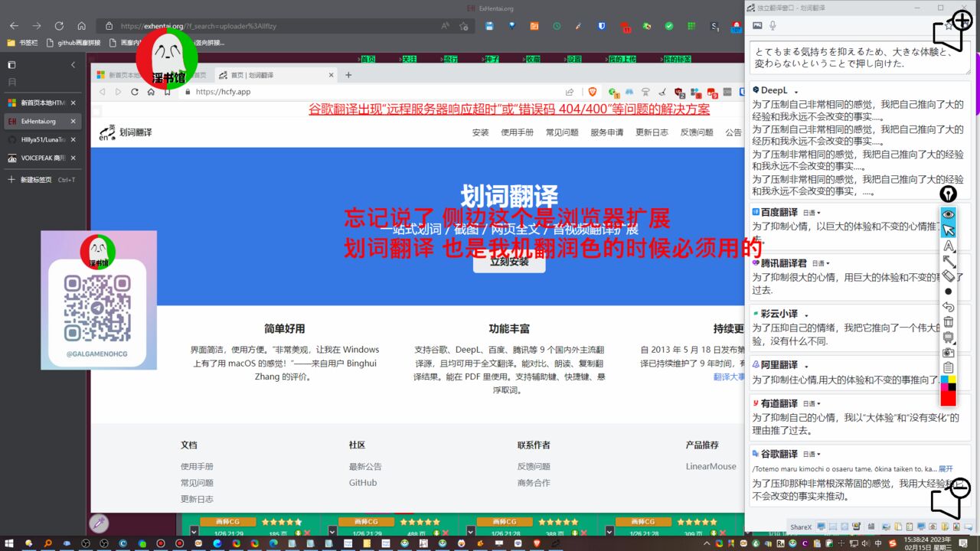980x551 pixels.
Task: Switch to the HIllya51/LunaTranslator vertical tab
Action: click(43, 139)
